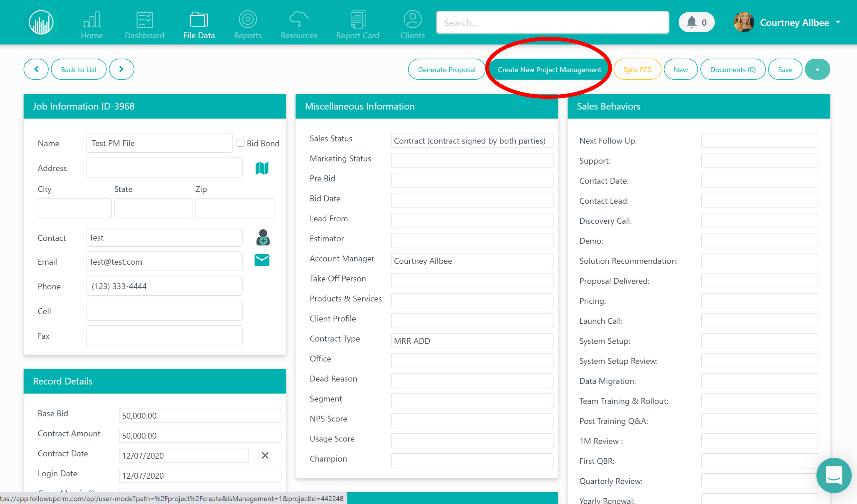The height and width of the screenshot is (504, 857).
Task: Toggle the Bid Bond checkbox
Action: point(240,143)
